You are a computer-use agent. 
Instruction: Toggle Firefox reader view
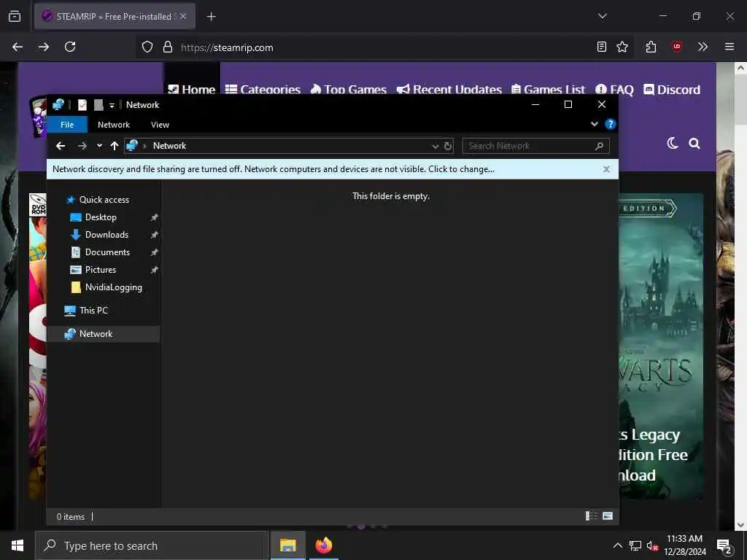pyautogui.click(x=602, y=47)
